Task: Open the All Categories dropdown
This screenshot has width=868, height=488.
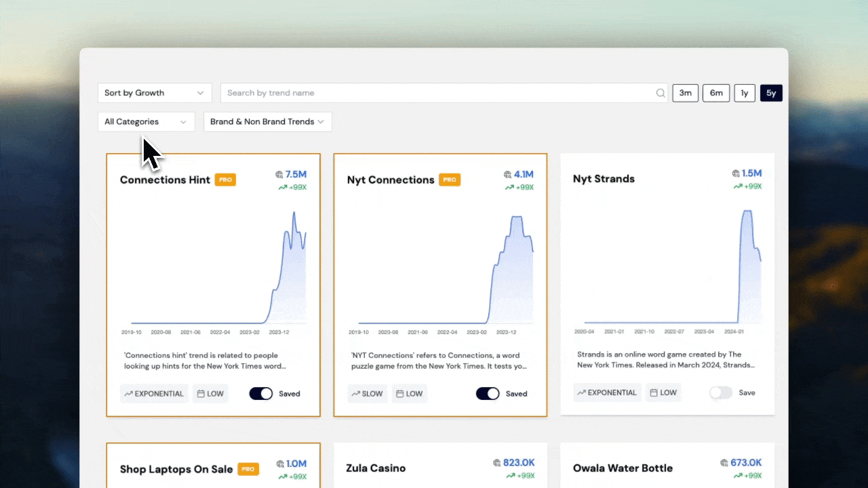Action: pos(146,122)
